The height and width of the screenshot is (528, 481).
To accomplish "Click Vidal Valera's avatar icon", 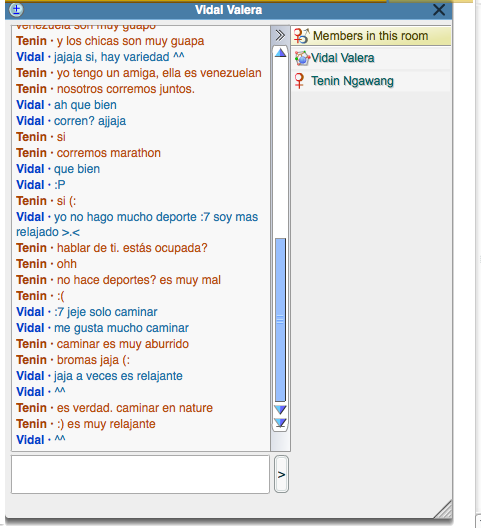I will 302,58.
